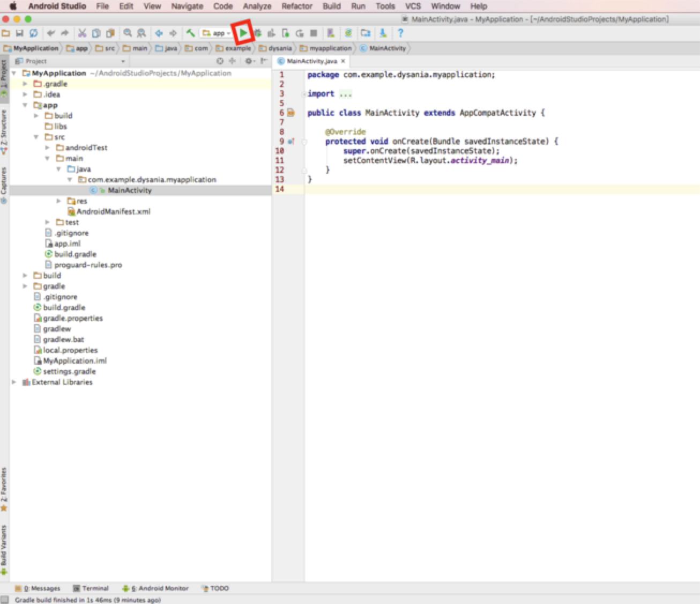Click the Back navigation arrow
This screenshot has height=604, width=700.
(159, 33)
